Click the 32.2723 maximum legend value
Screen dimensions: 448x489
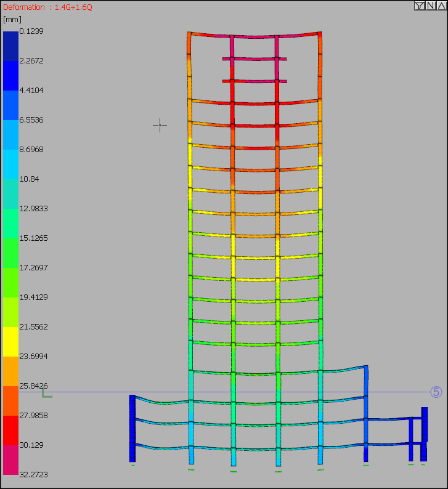click(x=34, y=474)
